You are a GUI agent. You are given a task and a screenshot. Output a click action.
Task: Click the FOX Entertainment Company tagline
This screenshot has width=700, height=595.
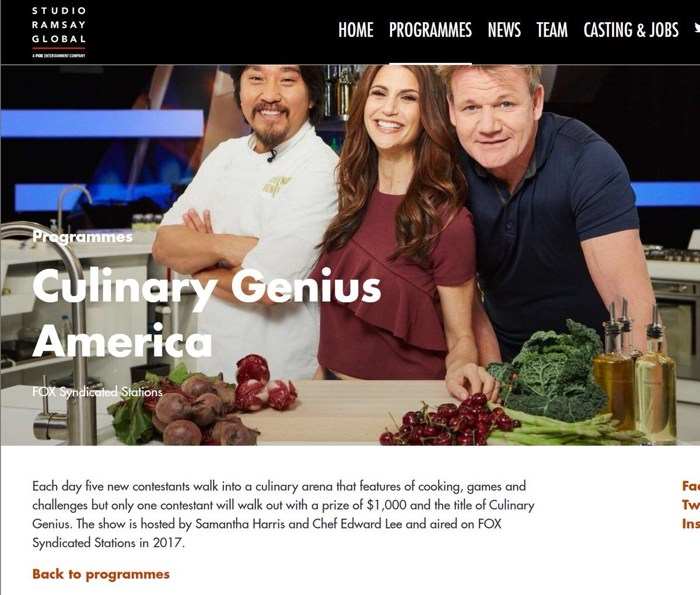[x=59, y=55]
